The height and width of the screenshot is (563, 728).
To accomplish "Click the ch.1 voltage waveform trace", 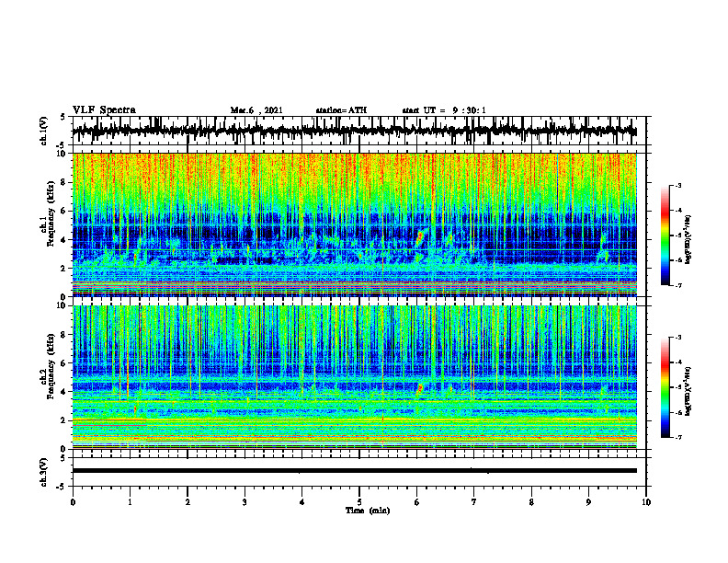I will [x=354, y=131].
